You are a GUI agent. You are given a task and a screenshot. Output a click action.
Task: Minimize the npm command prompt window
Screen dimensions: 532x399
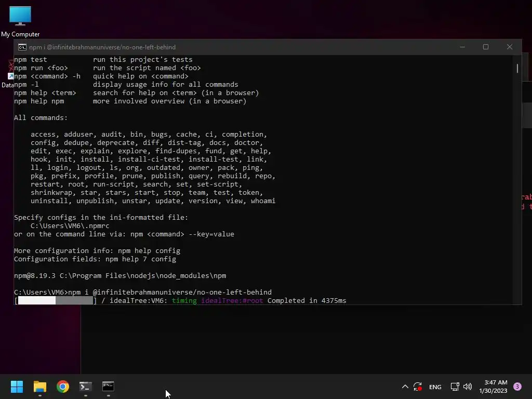pos(462,47)
